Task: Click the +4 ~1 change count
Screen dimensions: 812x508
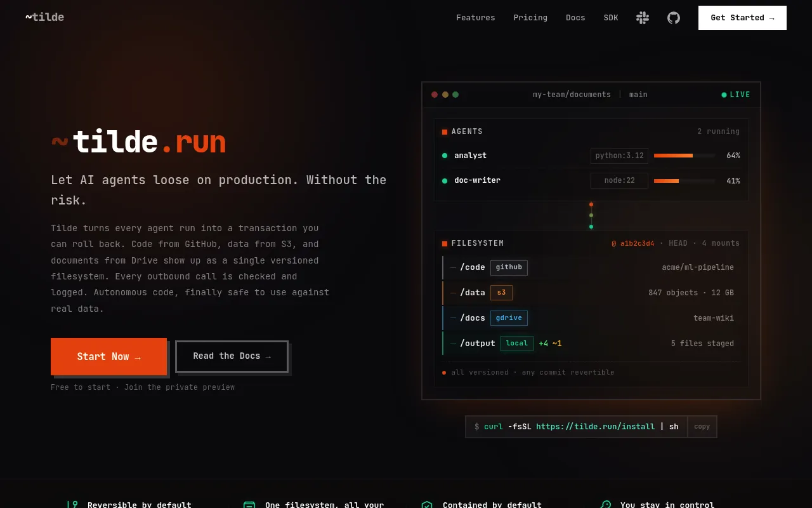Action: pyautogui.click(x=550, y=344)
